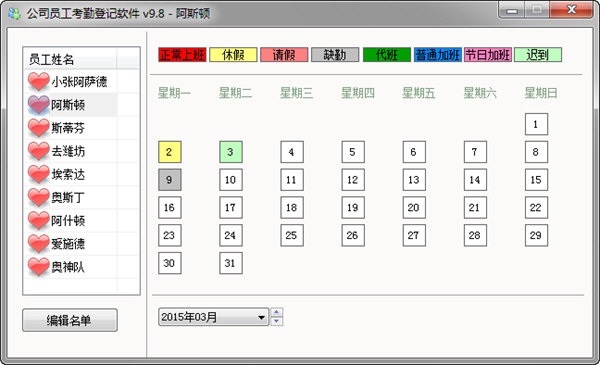Select employee name 斯蒂芬 in list
The image size is (600, 365).
pyautogui.click(x=68, y=128)
